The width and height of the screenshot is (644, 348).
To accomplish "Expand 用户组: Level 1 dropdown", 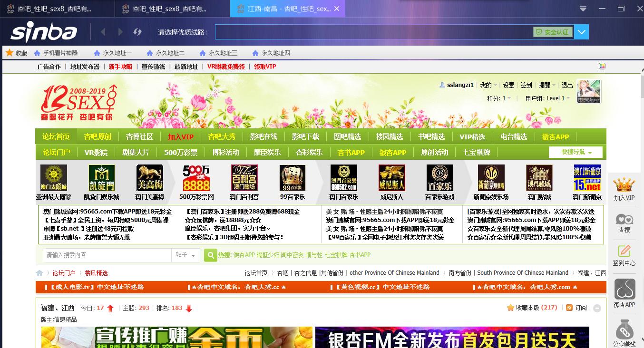I will [547, 98].
